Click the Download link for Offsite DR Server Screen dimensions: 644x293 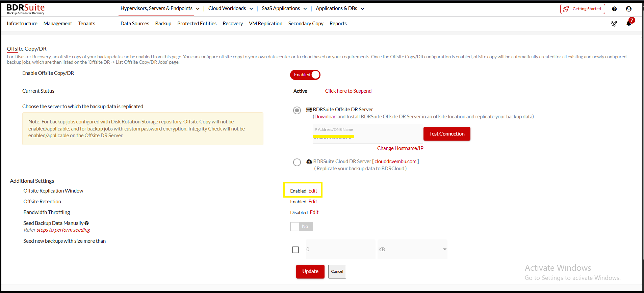coord(326,117)
